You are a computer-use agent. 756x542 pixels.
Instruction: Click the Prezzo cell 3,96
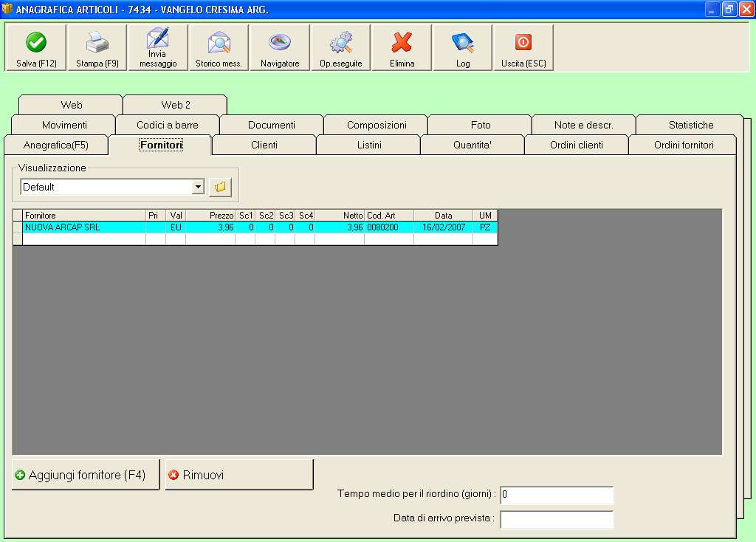210,227
